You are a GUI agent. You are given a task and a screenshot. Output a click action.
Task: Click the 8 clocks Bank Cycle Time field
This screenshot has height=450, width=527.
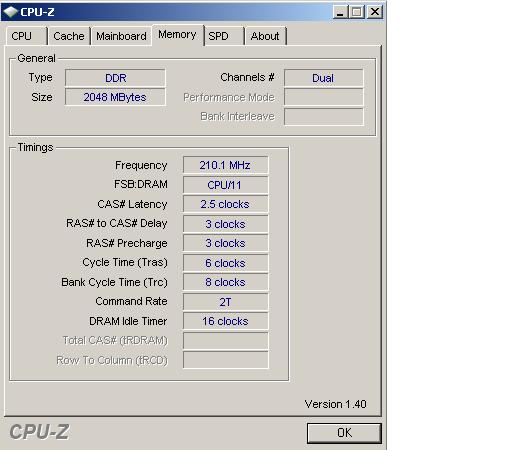point(226,282)
